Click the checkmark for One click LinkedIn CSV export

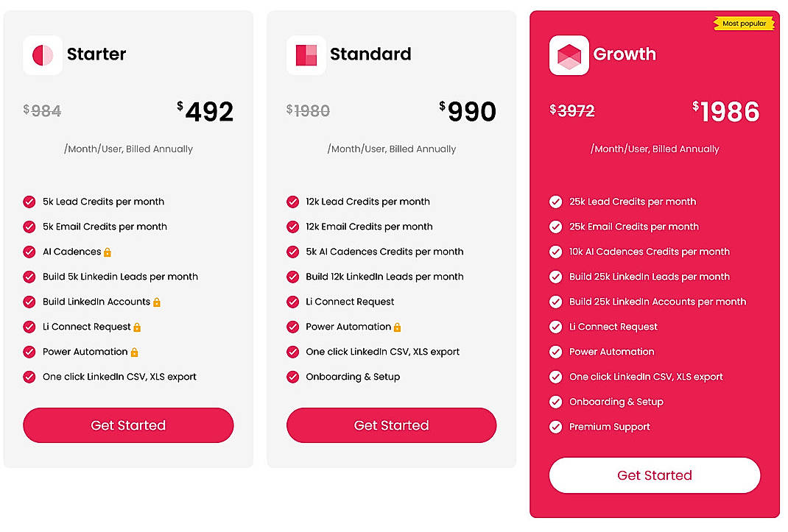pos(29,377)
